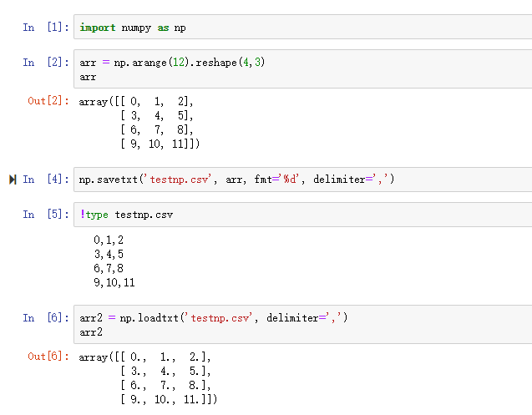
Task: Click the run cell icon beside In [4]
Action: point(13,180)
